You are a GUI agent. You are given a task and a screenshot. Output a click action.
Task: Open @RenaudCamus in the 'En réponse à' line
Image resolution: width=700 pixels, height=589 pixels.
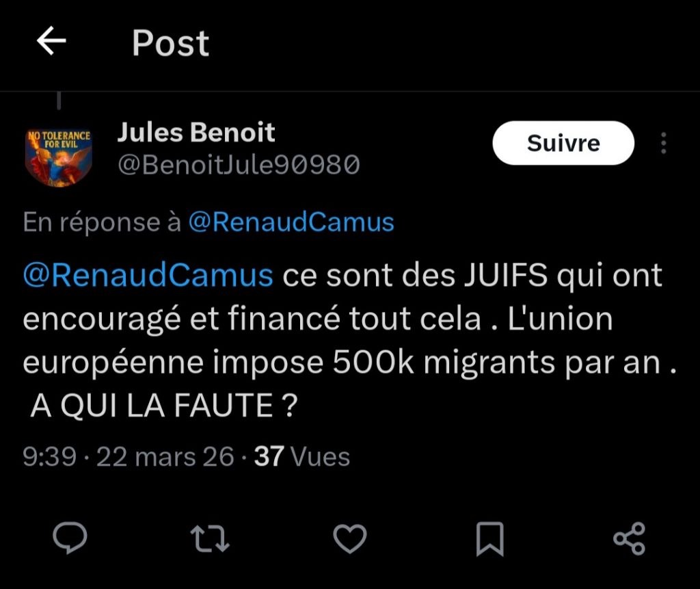click(x=291, y=222)
